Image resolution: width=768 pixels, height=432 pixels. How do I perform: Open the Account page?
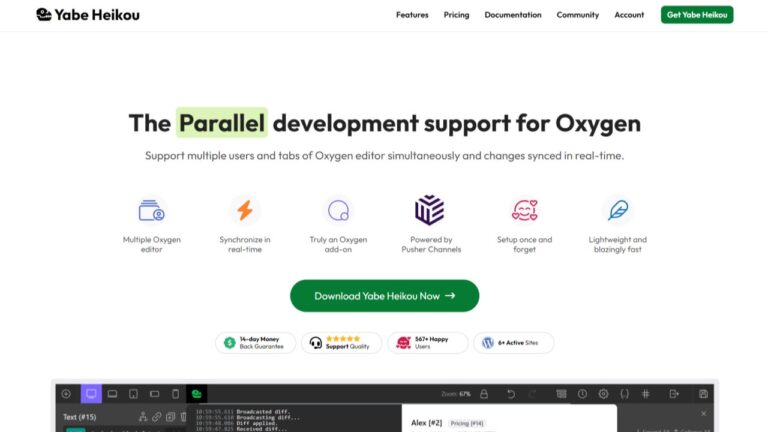tap(629, 15)
